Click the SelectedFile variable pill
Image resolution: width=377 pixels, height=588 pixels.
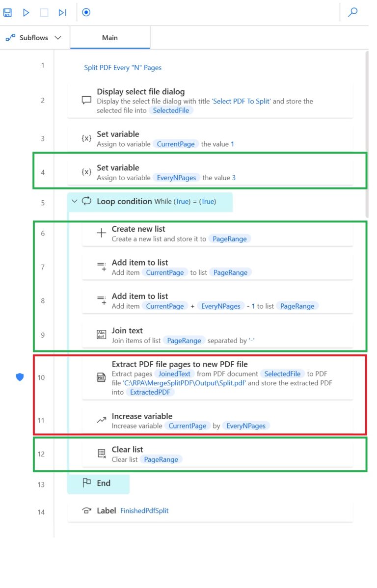coord(171,110)
